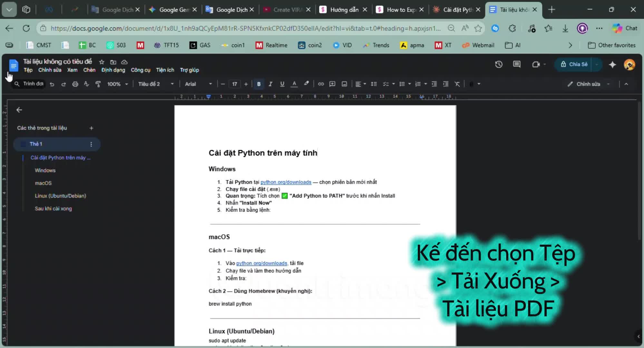The width and height of the screenshot is (644, 348).
Task: Open the highlight color pen
Action: click(306, 84)
